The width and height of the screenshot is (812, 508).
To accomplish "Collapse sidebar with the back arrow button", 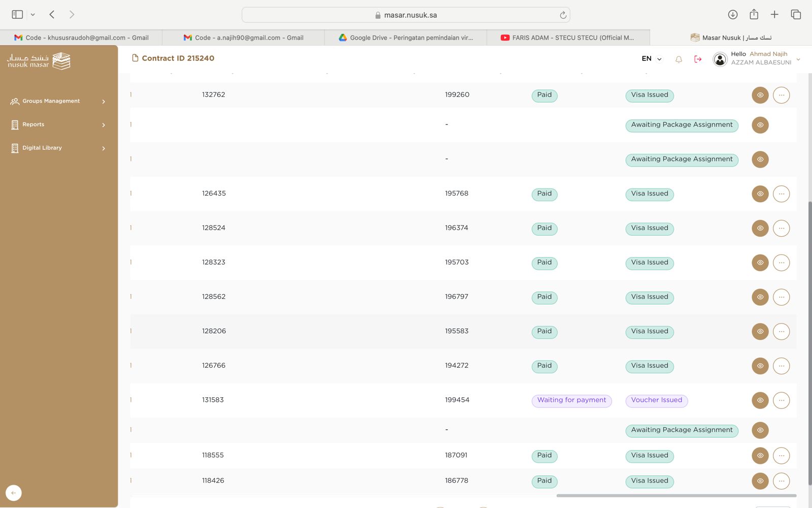I will click(14, 493).
